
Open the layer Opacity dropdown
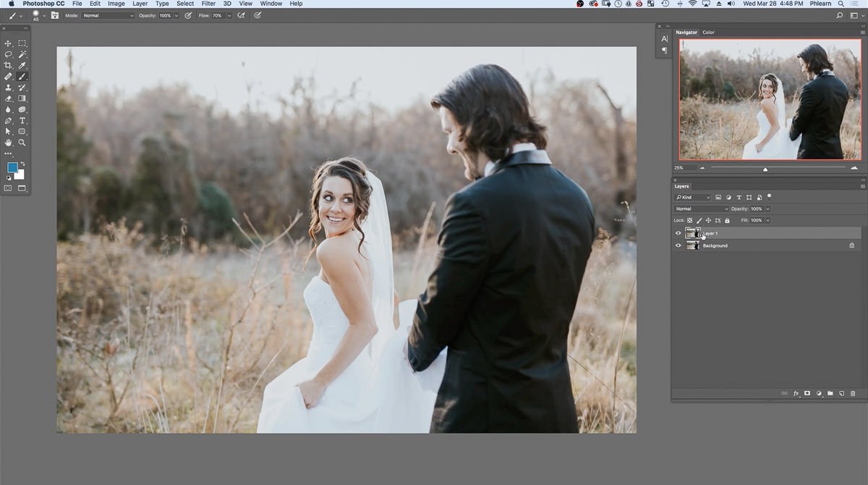[x=767, y=208]
